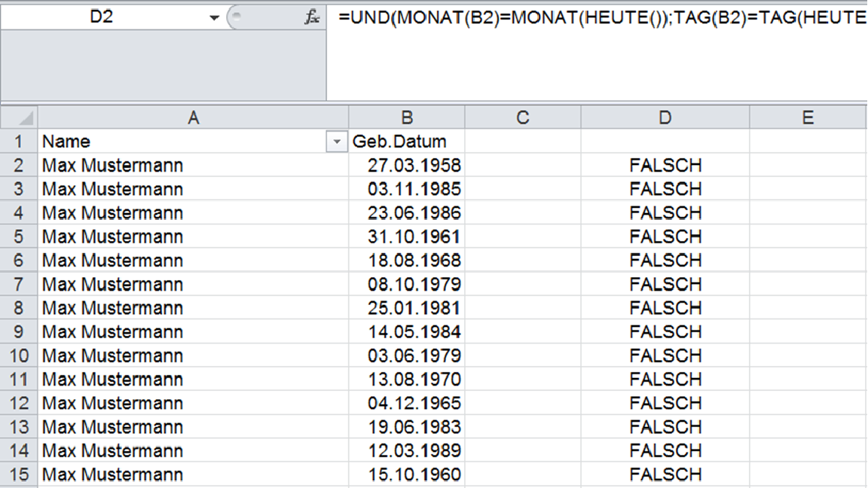Viewport: 868px width, 488px height.
Task: Click inside the formula bar
Action: click(527, 17)
